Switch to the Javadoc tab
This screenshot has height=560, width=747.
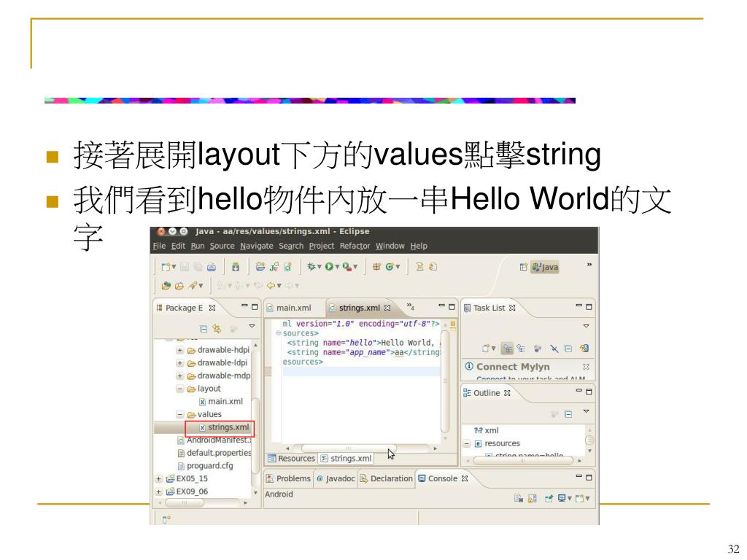click(x=336, y=478)
